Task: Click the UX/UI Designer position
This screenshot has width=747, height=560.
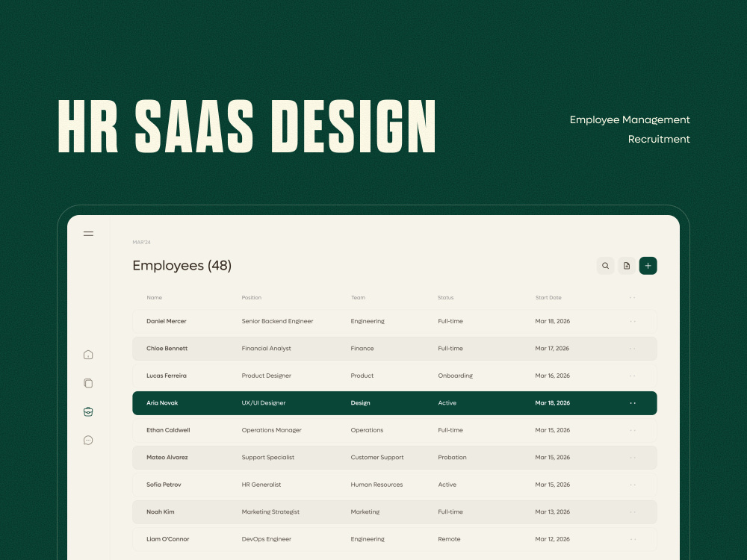Action: coord(264,403)
